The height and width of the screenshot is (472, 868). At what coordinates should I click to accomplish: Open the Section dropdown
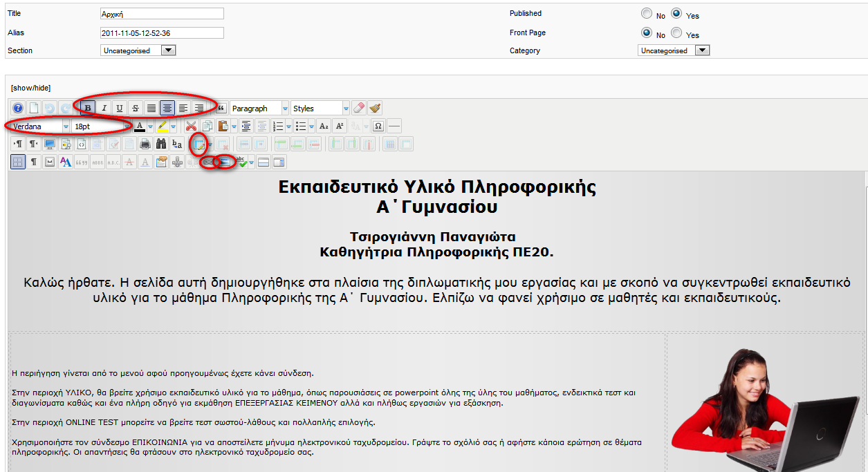coord(138,50)
